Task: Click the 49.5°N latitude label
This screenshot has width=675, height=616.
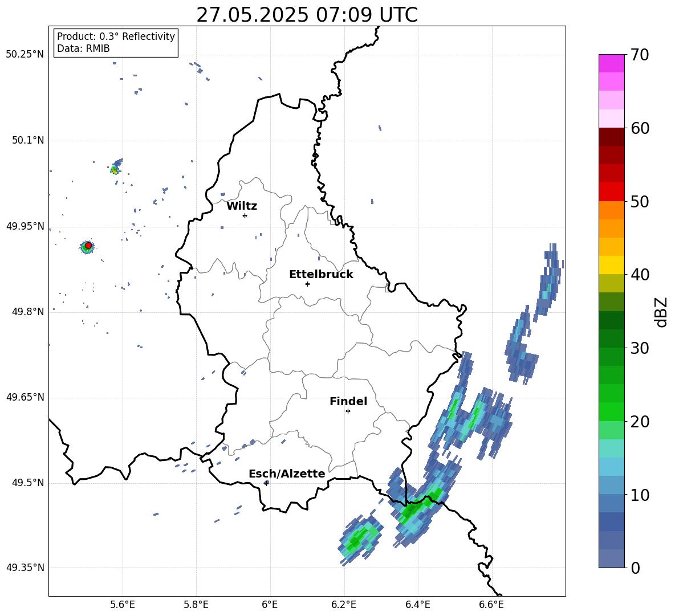Action: (27, 483)
